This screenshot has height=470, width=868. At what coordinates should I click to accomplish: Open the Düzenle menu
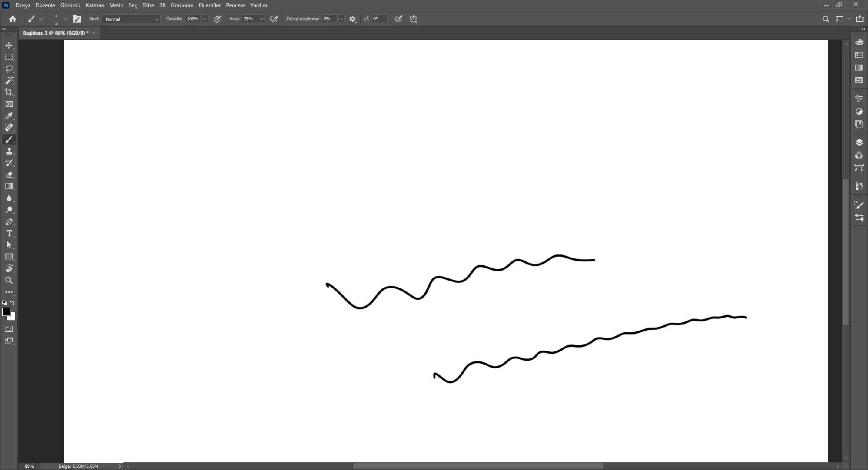click(x=45, y=5)
